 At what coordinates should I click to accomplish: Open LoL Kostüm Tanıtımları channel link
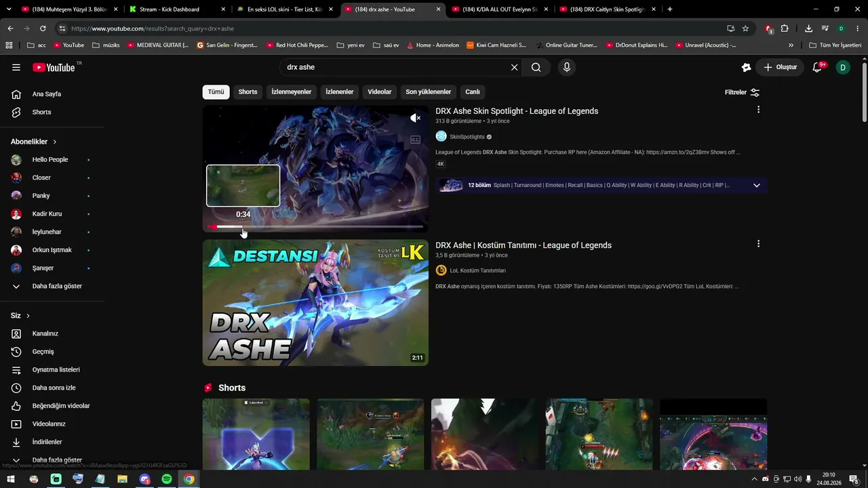tap(477, 270)
